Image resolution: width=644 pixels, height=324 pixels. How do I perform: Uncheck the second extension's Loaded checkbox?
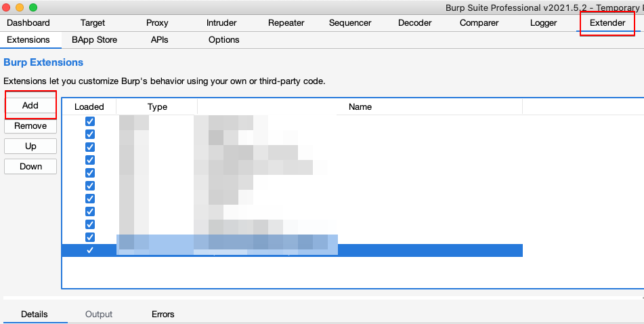(x=90, y=134)
